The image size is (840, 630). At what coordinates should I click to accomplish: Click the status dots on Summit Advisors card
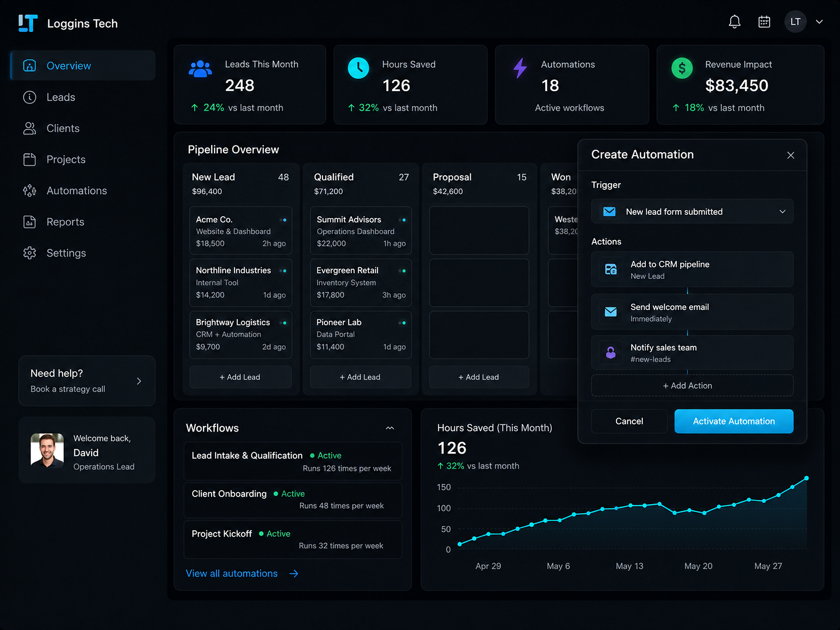pos(403,220)
